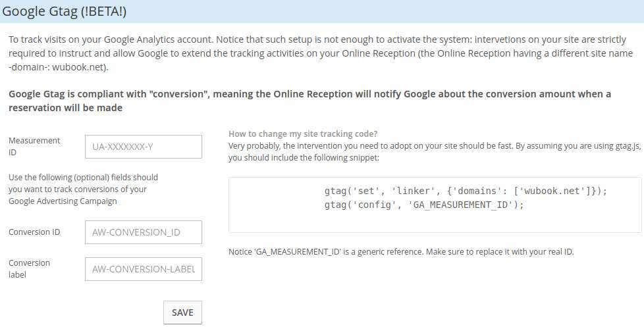Click the optional fields Google Advertising Campaign note
Screen dimensions: 644x327
point(83,189)
